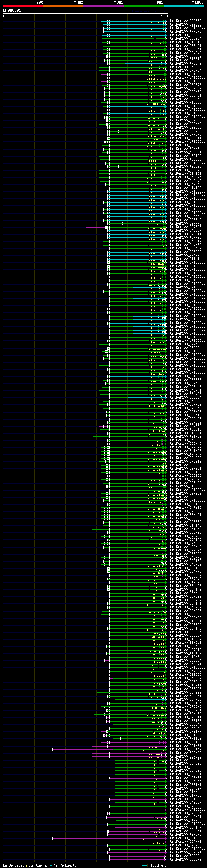Open hit UniRef100_Q99367
207x868 pixels.
(186, 21)
